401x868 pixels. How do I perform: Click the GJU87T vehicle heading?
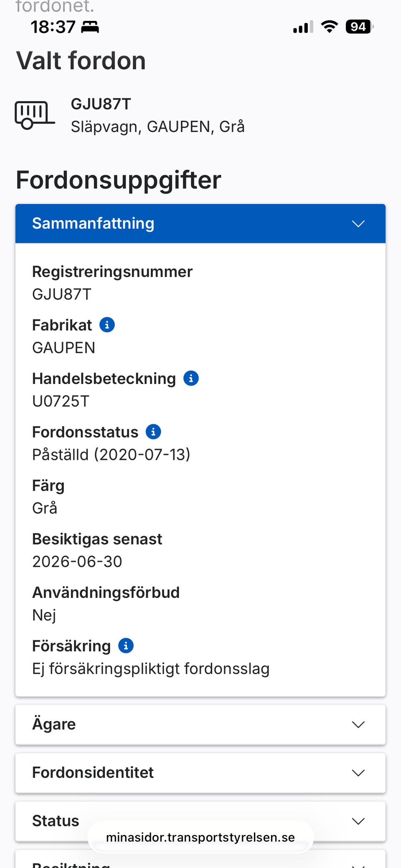(101, 104)
